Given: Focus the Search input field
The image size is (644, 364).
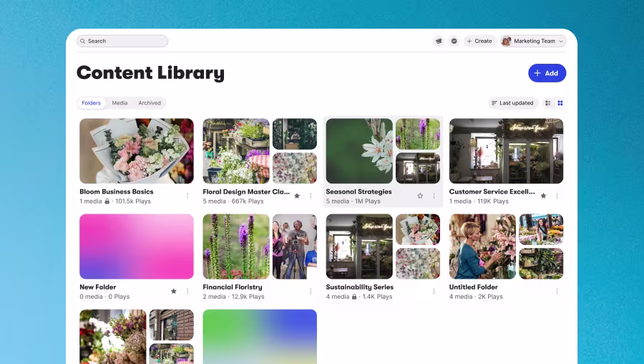Looking at the screenshot, I should pos(122,41).
